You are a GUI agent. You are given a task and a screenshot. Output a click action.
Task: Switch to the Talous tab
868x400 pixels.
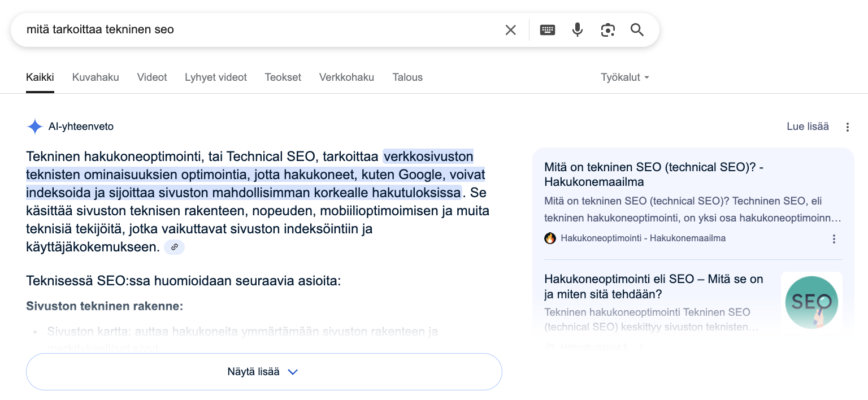tap(407, 77)
